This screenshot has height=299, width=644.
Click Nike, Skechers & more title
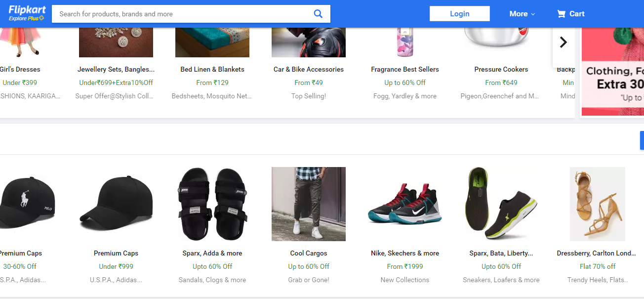[x=405, y=253]
